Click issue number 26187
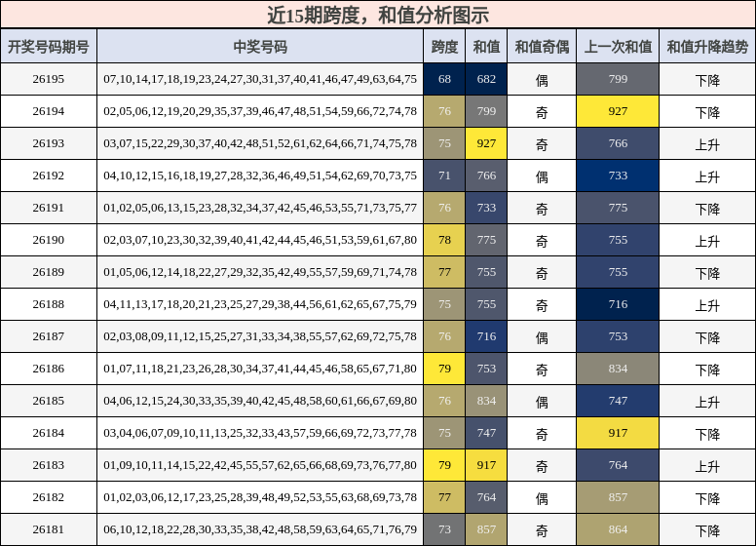This screenshot has height=546, width=756. pos(48,336)
